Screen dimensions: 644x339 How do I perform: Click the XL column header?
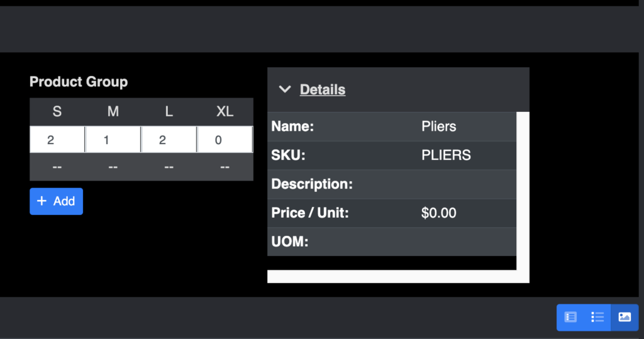225,111
